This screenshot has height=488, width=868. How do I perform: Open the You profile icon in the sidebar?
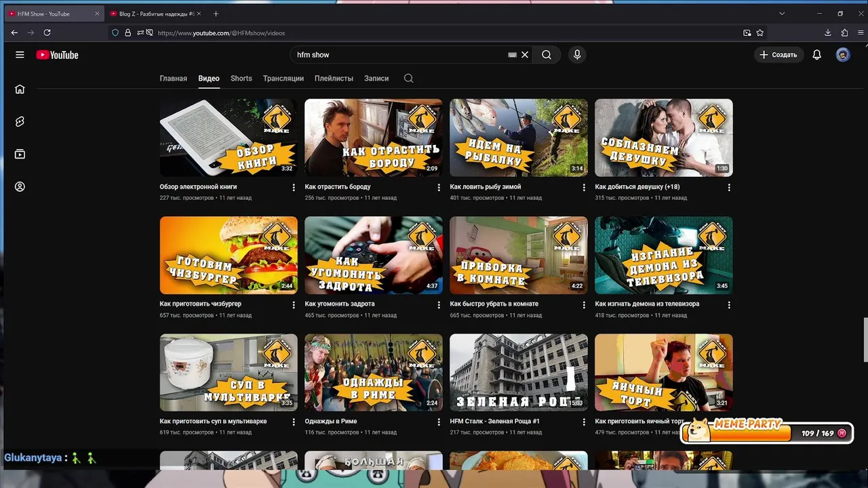tap(20, 186)
